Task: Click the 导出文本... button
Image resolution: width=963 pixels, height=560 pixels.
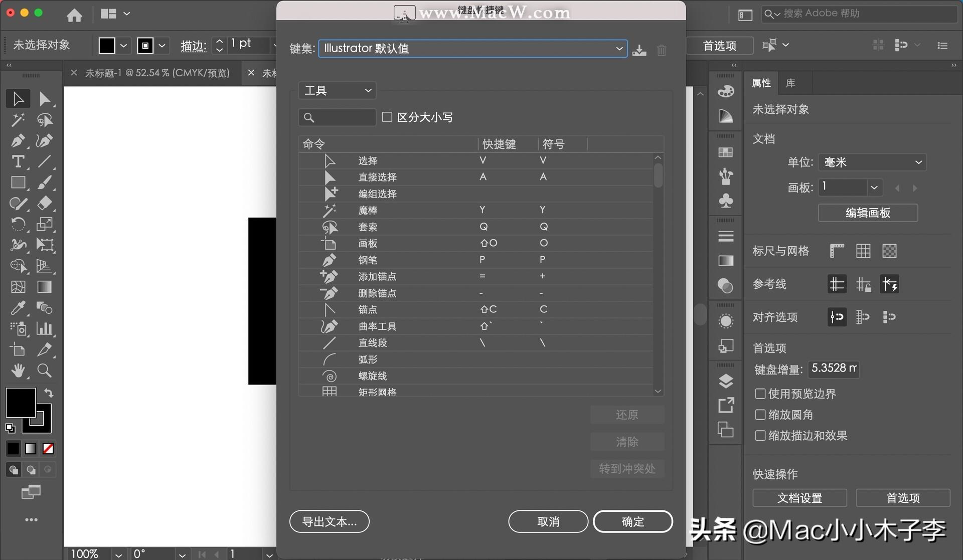Action: click(329, 521)
